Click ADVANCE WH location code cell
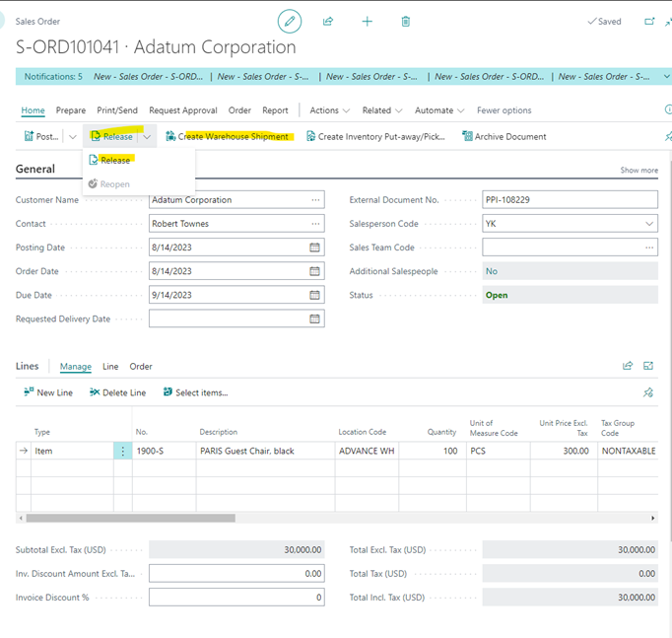 pyautogui.click(x=367, y=451)
